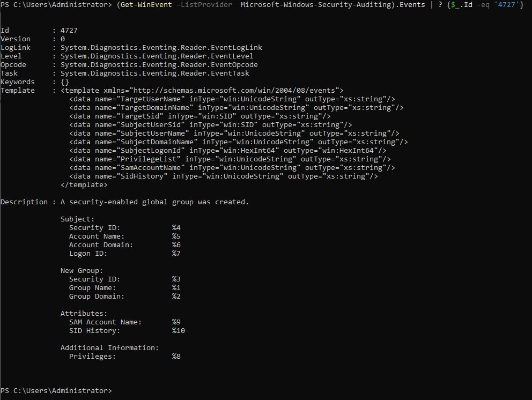Click the '4727' filter value in command

(507, 5)
